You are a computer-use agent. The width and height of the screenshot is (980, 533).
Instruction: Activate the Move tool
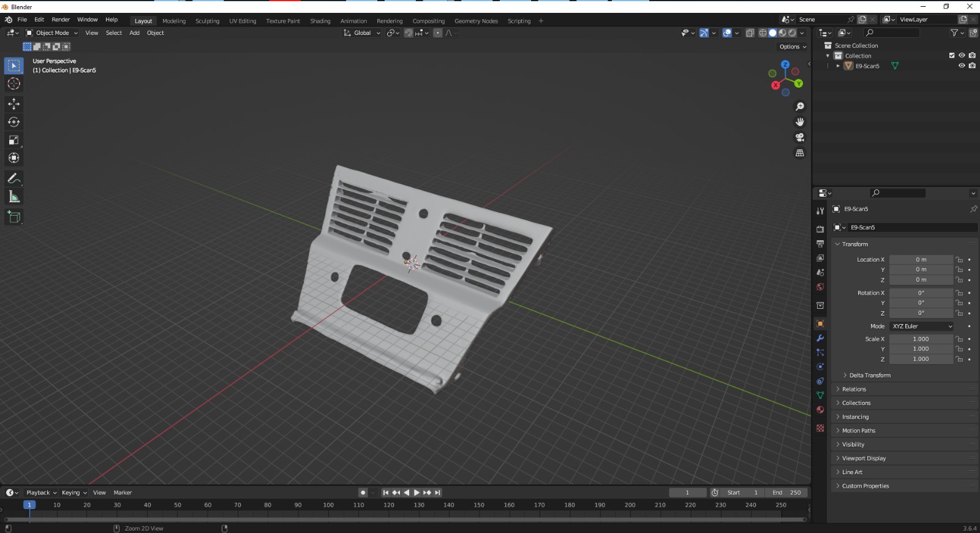(x=13, y=104)
